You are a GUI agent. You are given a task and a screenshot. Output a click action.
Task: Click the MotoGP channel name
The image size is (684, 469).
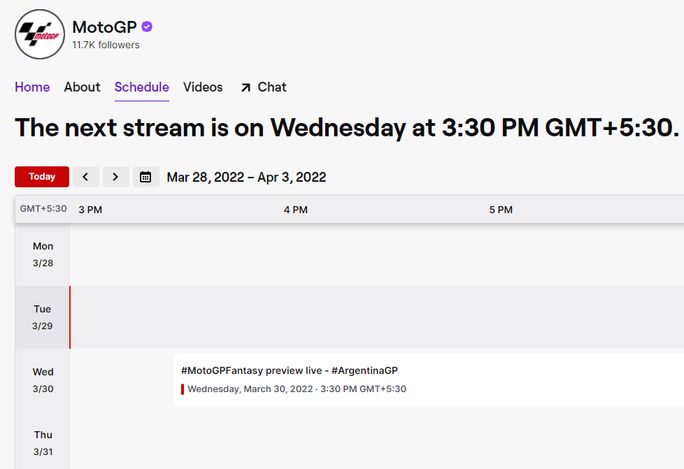[x=104, y=27]
